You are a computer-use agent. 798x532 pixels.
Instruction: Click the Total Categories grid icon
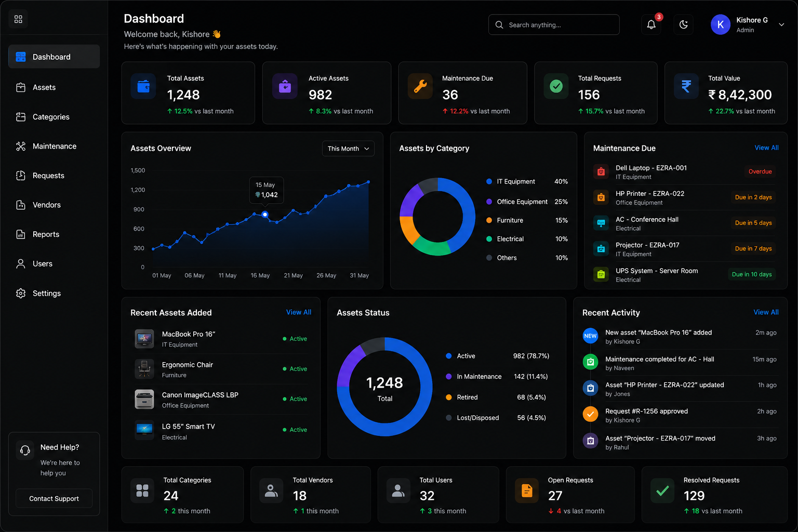pos(142,490)
